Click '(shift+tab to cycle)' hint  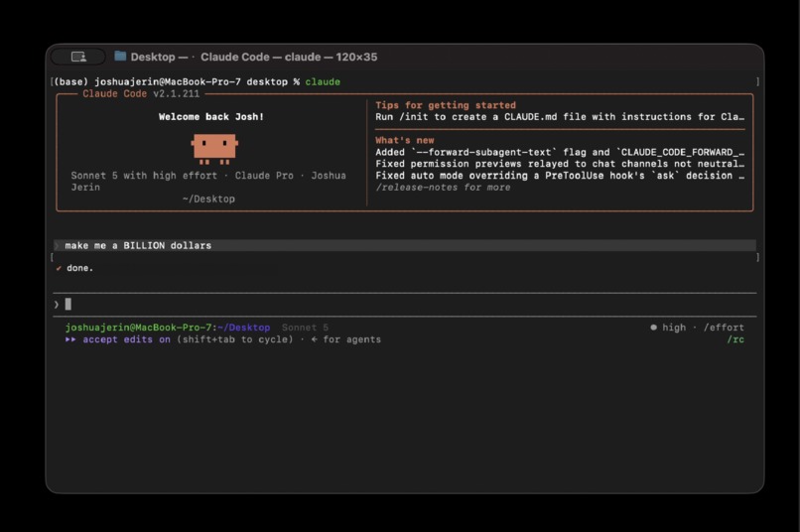235,339
